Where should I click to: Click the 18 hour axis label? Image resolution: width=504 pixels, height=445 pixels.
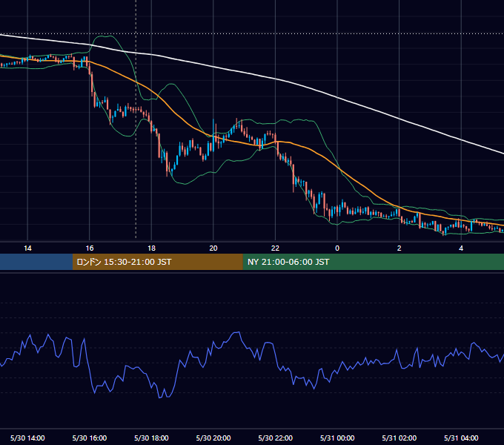coord(151,248)
